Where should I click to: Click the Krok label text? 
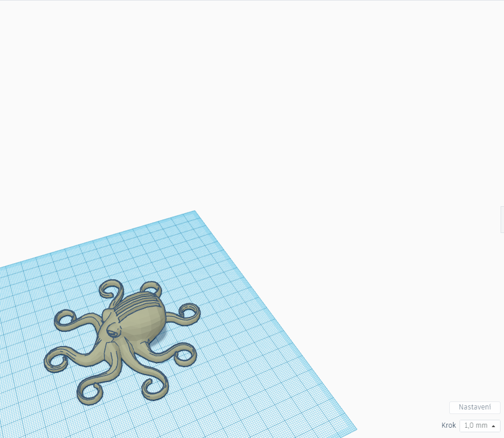[x=449, y=425]
